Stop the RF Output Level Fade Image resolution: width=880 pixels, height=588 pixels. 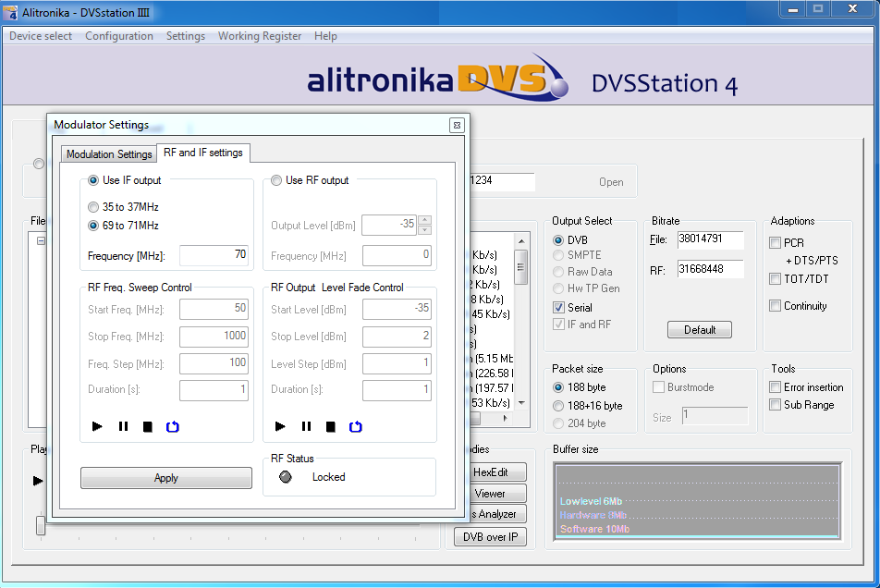(x=330, y=426)
